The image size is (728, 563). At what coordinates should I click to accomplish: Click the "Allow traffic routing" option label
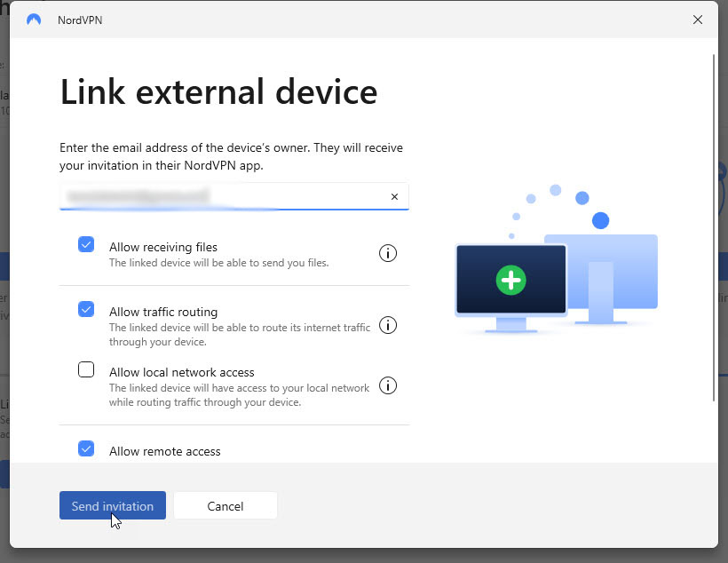163,312
